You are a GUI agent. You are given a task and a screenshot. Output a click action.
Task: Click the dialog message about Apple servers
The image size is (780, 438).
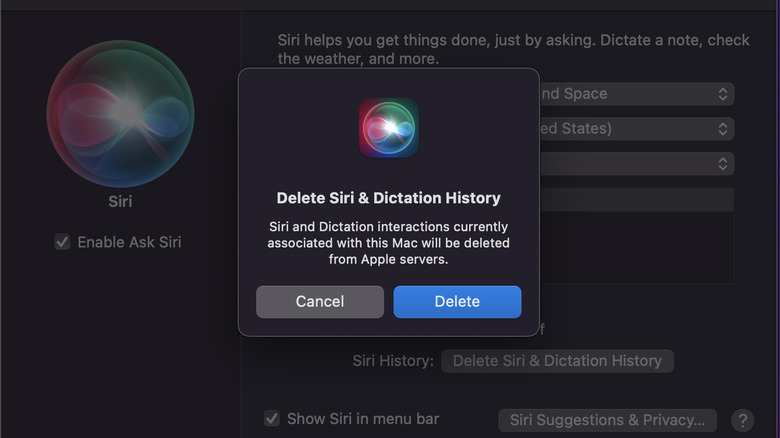389,243
